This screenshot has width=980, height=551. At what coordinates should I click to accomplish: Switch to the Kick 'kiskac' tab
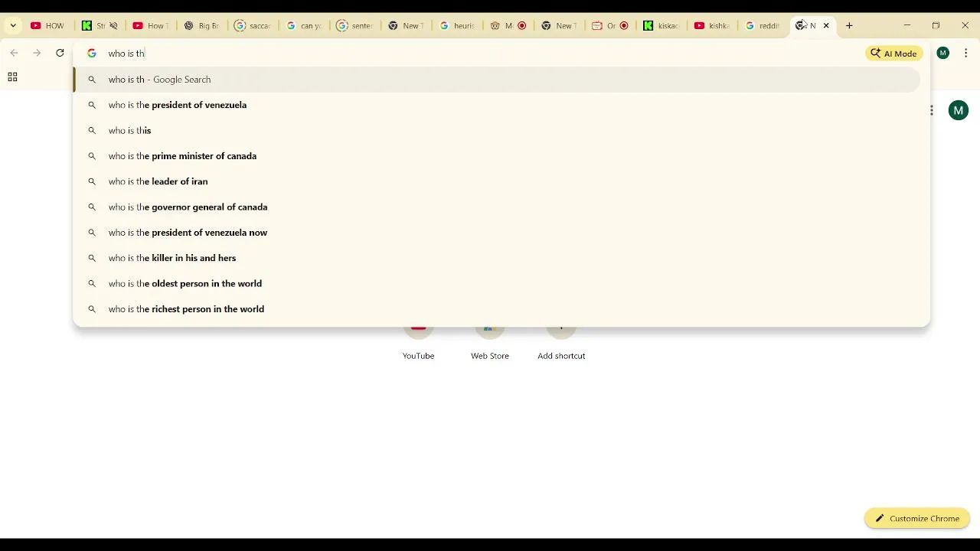(661, 25)
